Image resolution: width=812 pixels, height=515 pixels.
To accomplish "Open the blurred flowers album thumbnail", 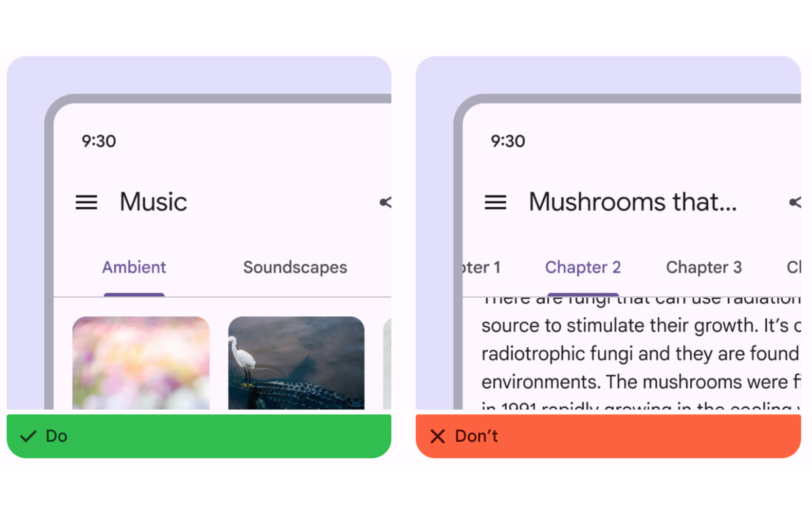I will click(x=141, y=362).
